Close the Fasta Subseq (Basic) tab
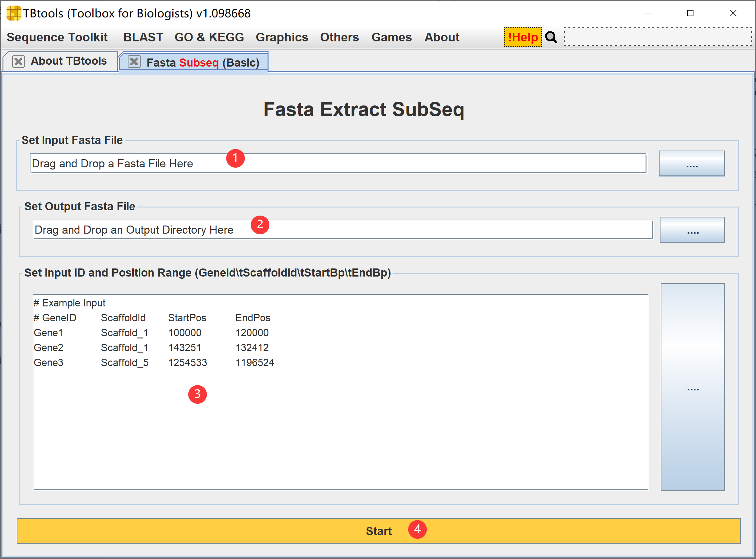The width and height of the screenshot is (756, 559). coord(134,62)
